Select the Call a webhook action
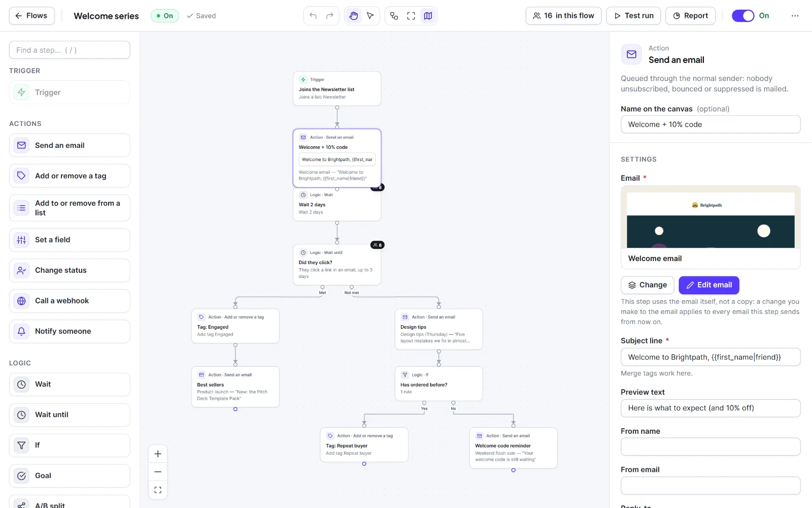This screenshot has width=812, height=508. coord(70,301)
